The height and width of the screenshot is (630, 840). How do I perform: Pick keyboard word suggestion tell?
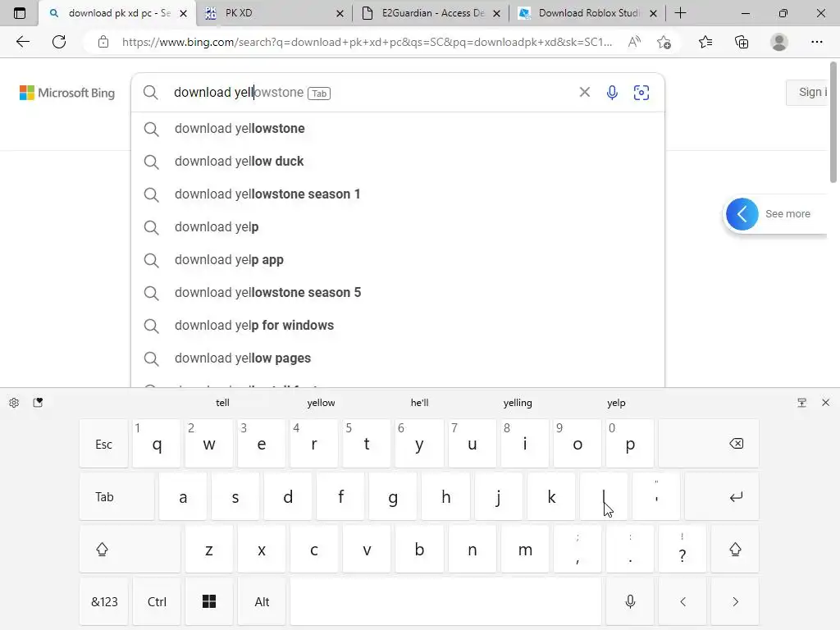click(x=222, y=403)
